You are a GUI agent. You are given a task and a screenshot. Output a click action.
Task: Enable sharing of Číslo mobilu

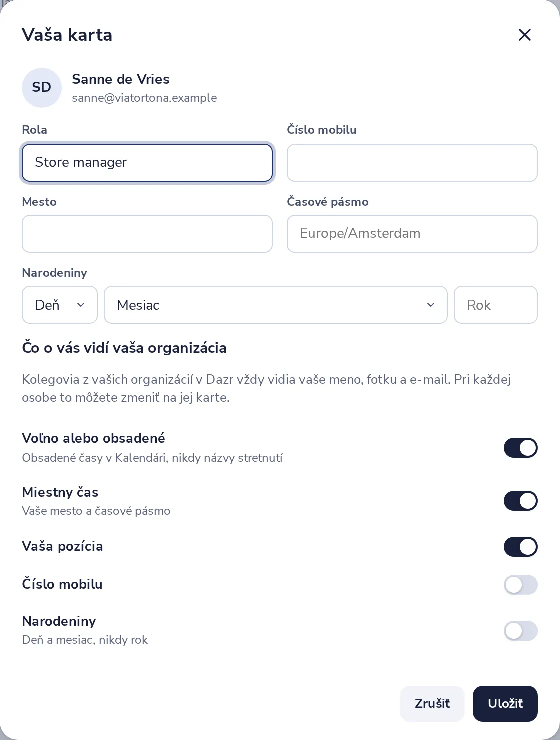coord(520,585)
